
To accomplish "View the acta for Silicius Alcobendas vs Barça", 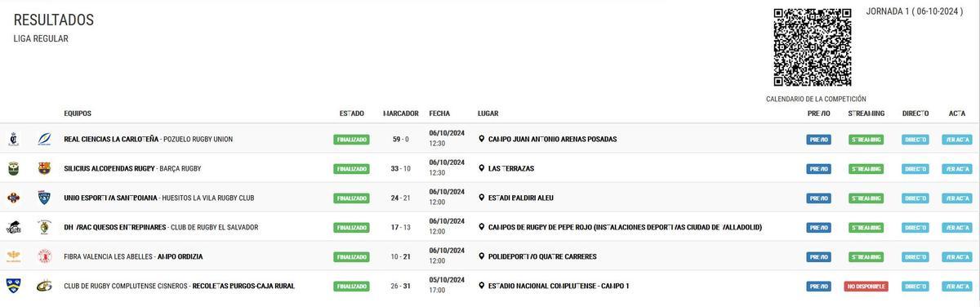I will coord(957,169).
